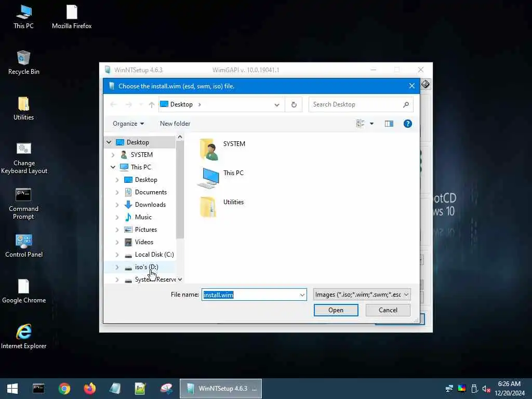This screenshot has width=532, height=399.
Task: Select Command Prompt desktop shortcut
Action: 23,204
